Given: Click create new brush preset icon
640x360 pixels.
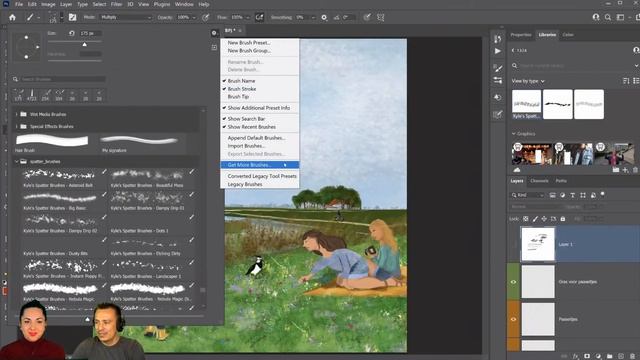Looking at the screenshot, I should (x=214, y=47).
